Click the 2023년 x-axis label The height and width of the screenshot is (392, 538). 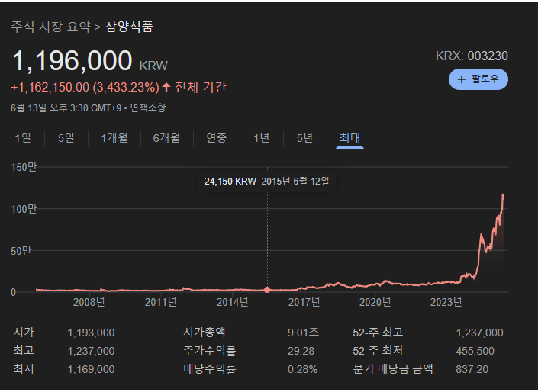coord(446,302)
